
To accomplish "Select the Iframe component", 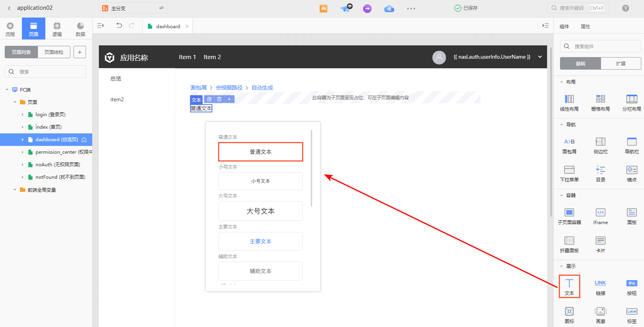I will pos(601,216).
